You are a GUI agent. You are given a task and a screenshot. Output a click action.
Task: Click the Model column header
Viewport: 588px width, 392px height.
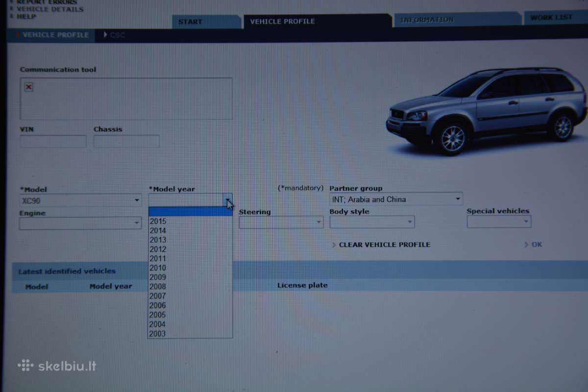pos(37,287)
